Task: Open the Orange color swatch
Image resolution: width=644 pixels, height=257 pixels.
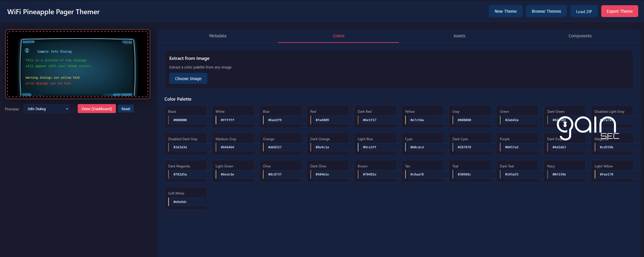Action: coord(263,147)
